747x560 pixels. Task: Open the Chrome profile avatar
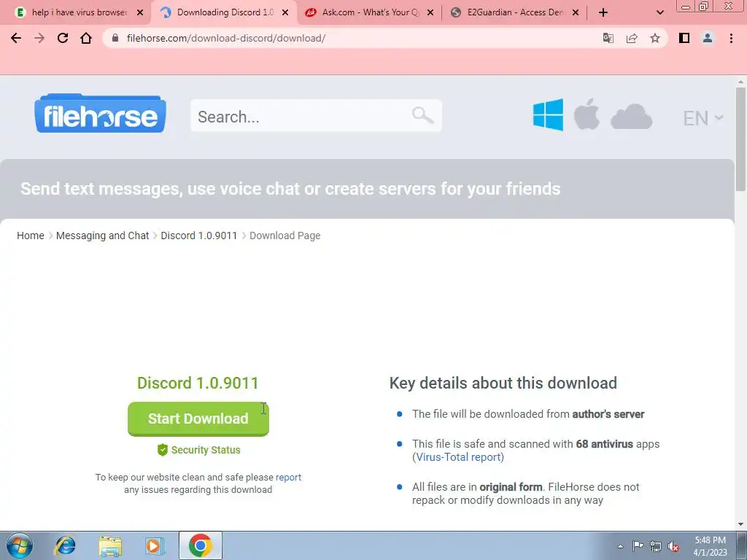tap(708, 38)
